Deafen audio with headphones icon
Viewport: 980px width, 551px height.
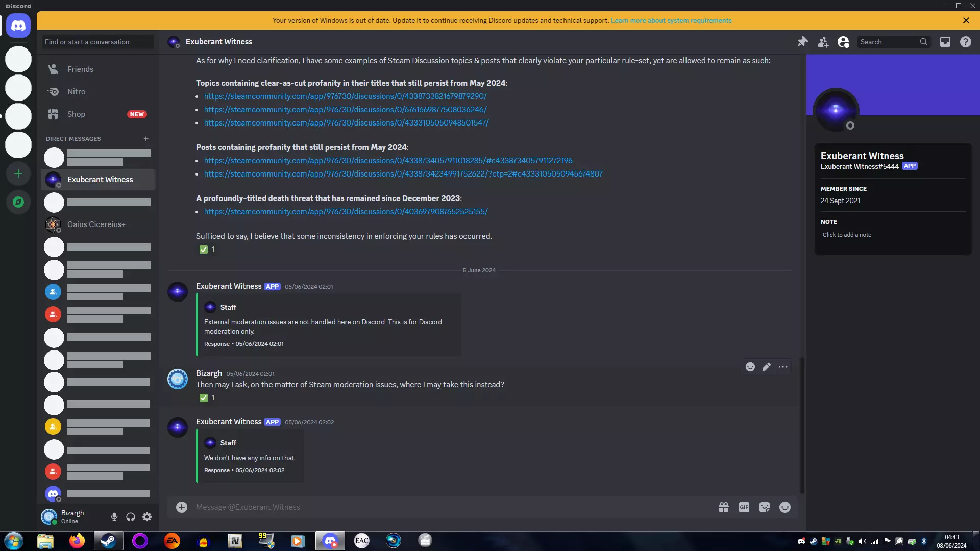click(x=131, y=517)
